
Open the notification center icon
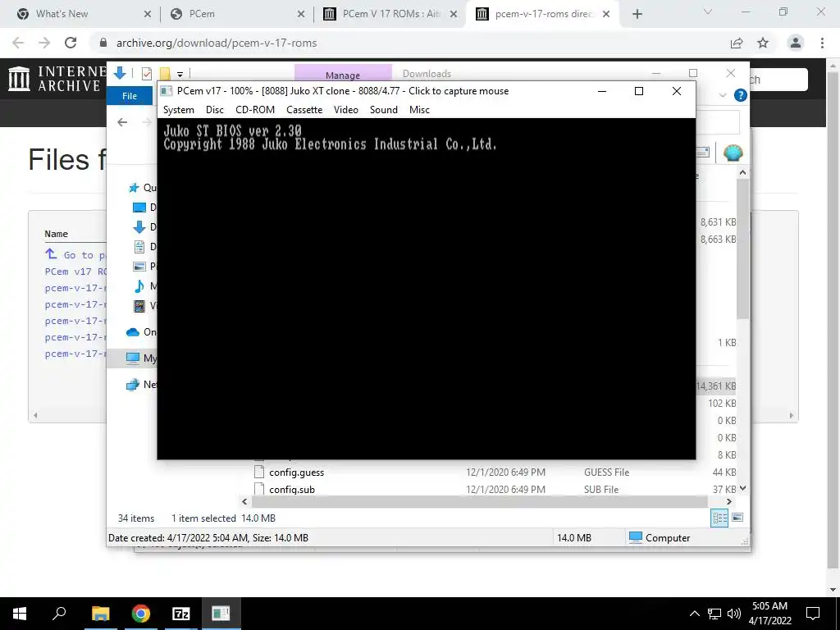pos(813,614)
